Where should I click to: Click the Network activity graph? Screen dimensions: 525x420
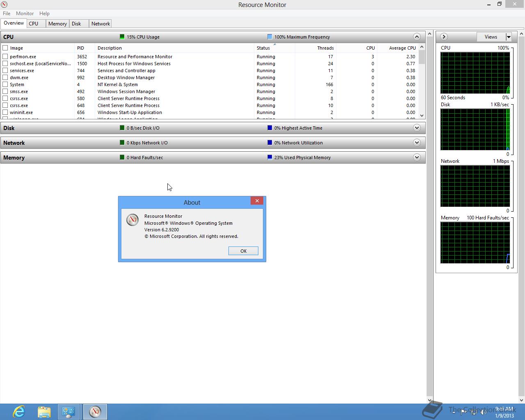click(x=475, y=186)
